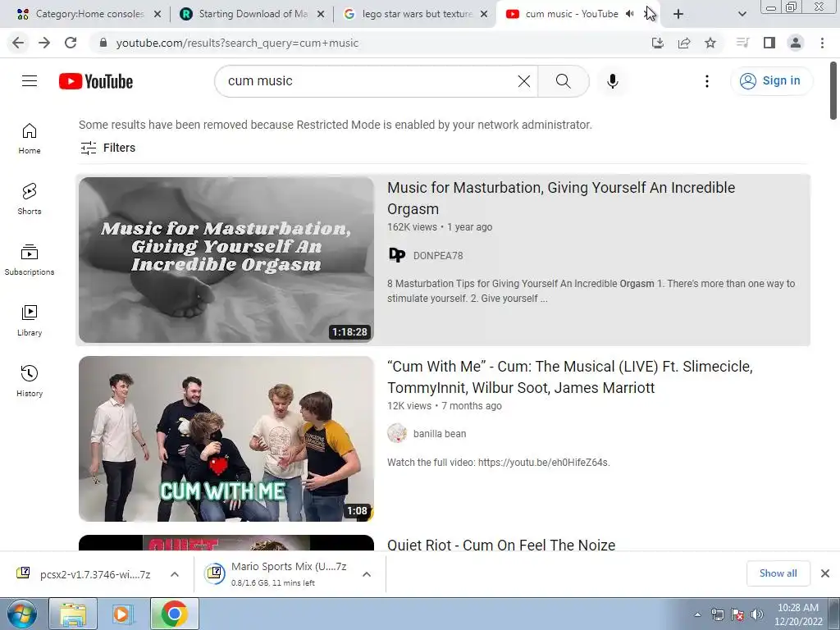840x630 pixels.
Task: Open the banilla bean channel name
Action: (x=440, y=434)
